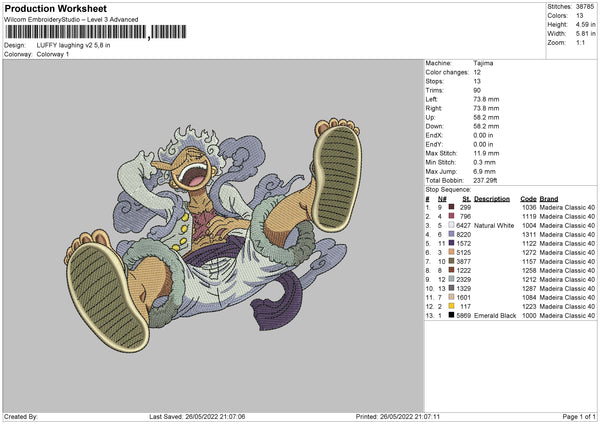Click the color swatch for thread code 1287
Viewport: 600px width, 424px height.
tap(451, 288)
